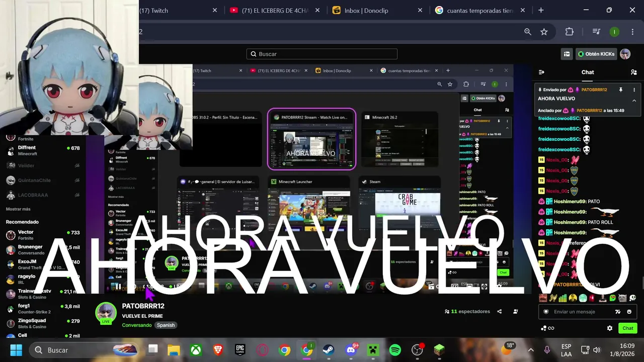644x362 pixels.
Task: Collapse the chat panel with the arrow icon
Action: (x=541, y=72)
